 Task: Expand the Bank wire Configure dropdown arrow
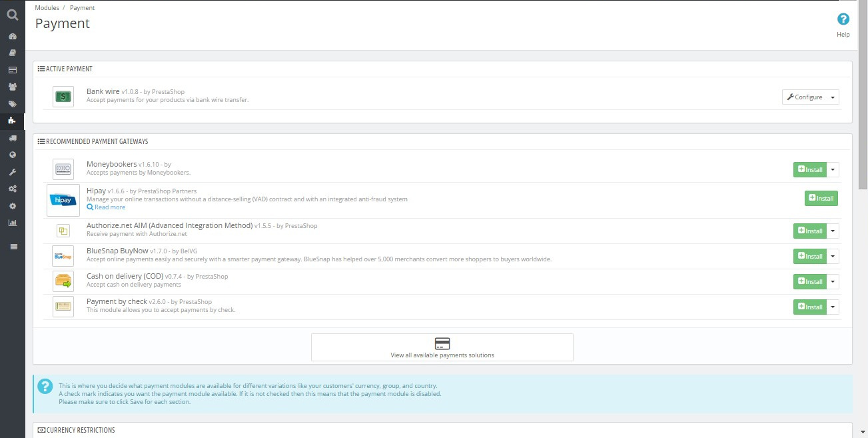[x=833, y=97]
